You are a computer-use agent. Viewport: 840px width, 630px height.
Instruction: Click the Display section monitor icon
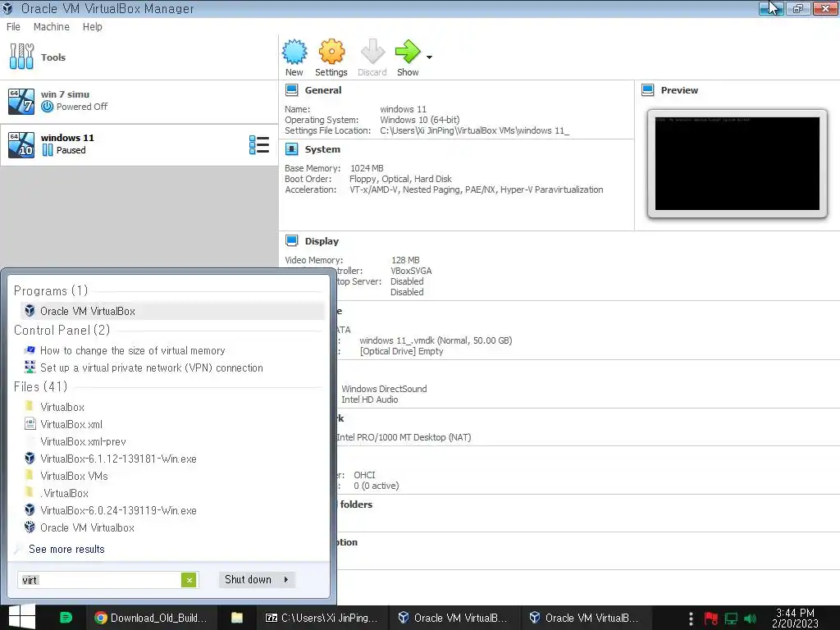pyautogui.click(x=292, y=241)
